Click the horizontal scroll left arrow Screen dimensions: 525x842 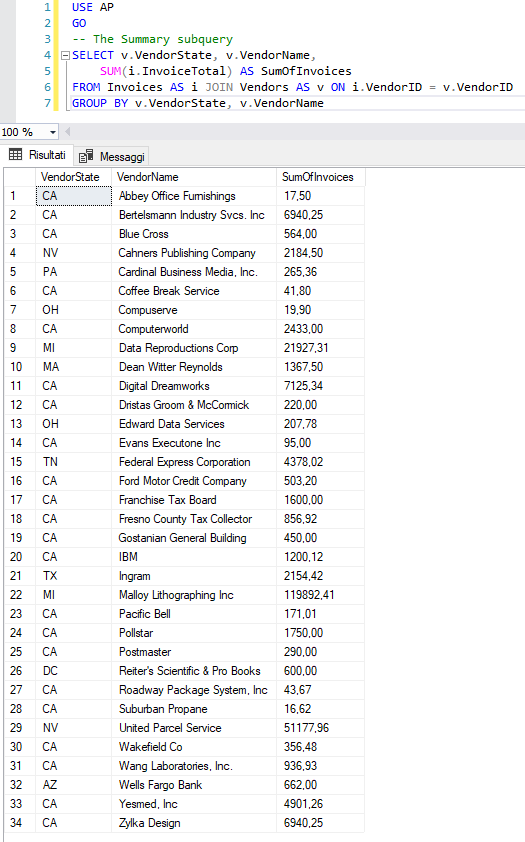tap(68, 132)
